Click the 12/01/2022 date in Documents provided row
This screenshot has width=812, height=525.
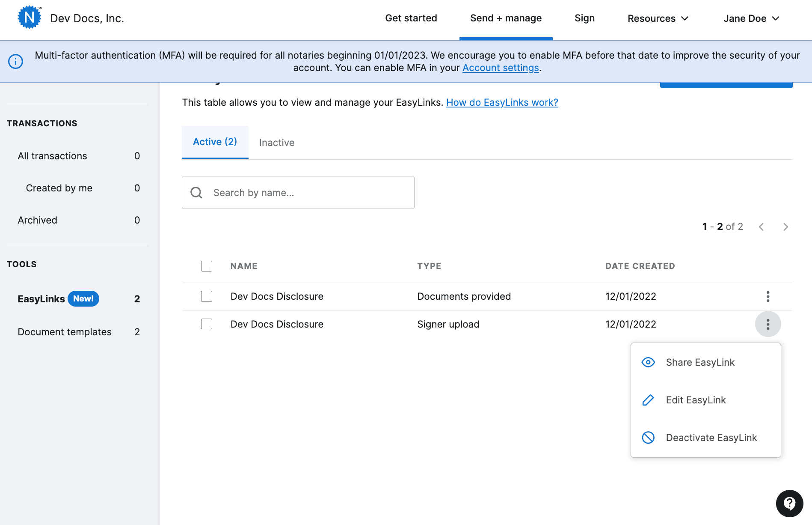[631, 296]
